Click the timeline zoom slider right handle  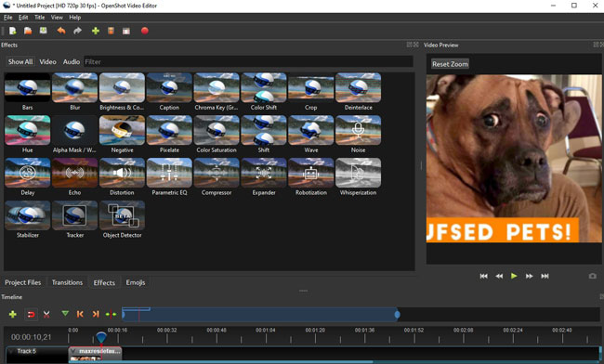[x=397, y=315]
